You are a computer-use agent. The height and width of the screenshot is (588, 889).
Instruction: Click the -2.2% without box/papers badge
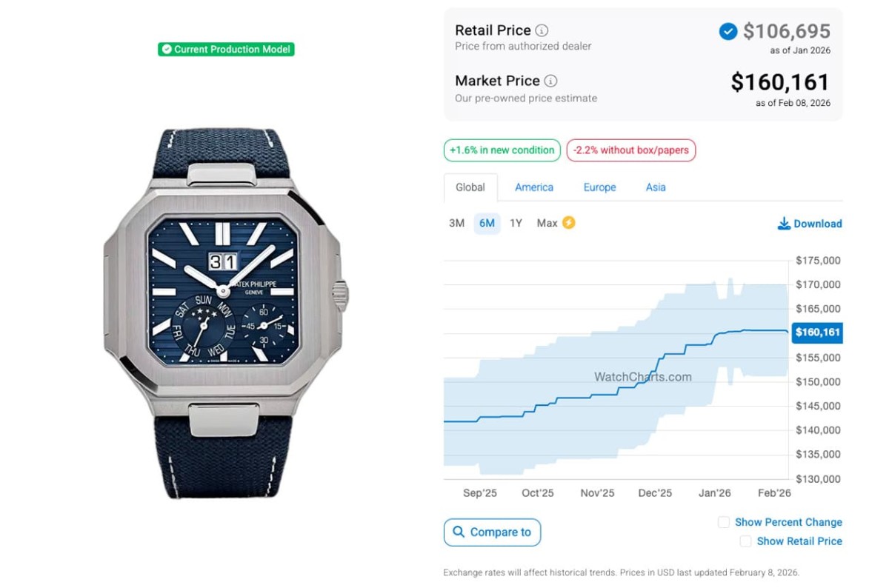pos(630,150)
